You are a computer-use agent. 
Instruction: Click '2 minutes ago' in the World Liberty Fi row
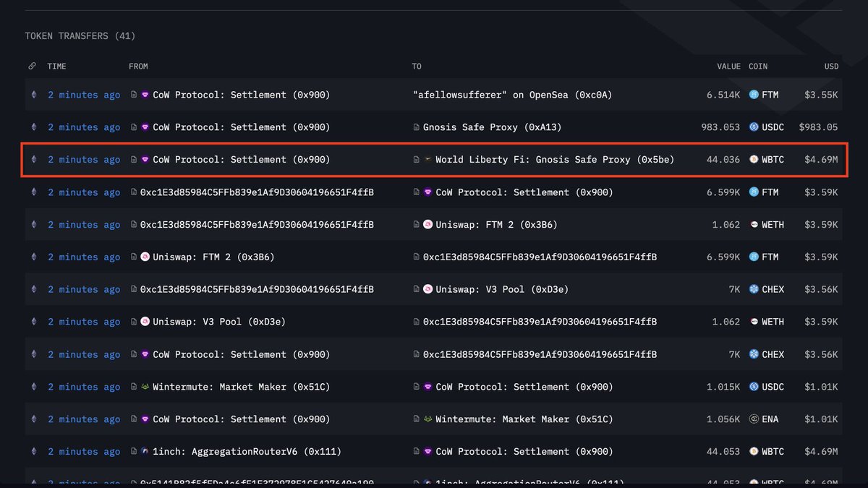[x=84, y=160]
